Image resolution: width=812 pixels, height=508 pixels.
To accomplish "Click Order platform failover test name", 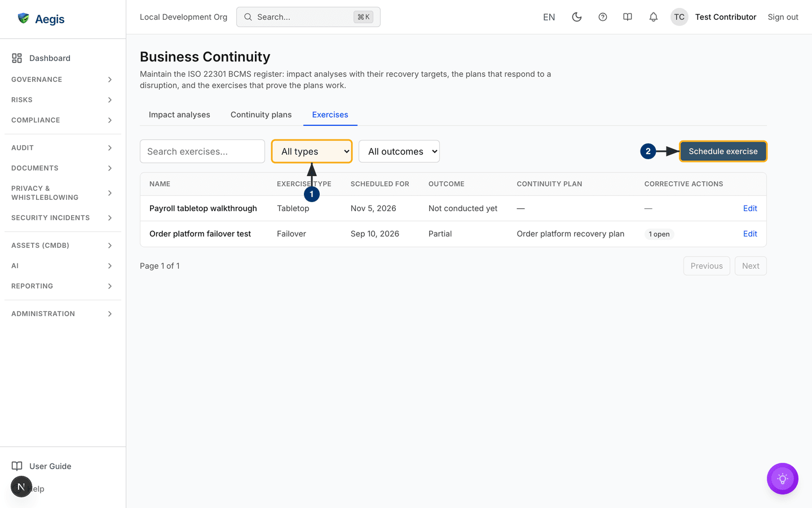I will coord(200,234).
